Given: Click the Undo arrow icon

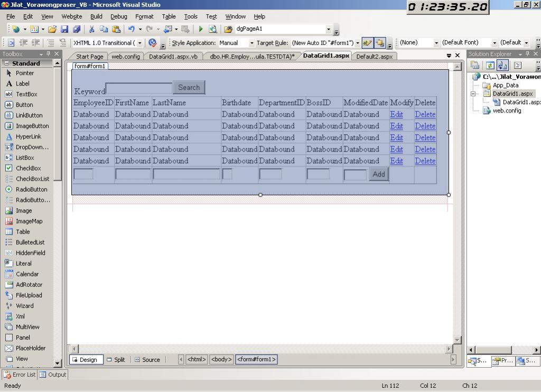Looking at the screenshot, I should tap(131, 30).
